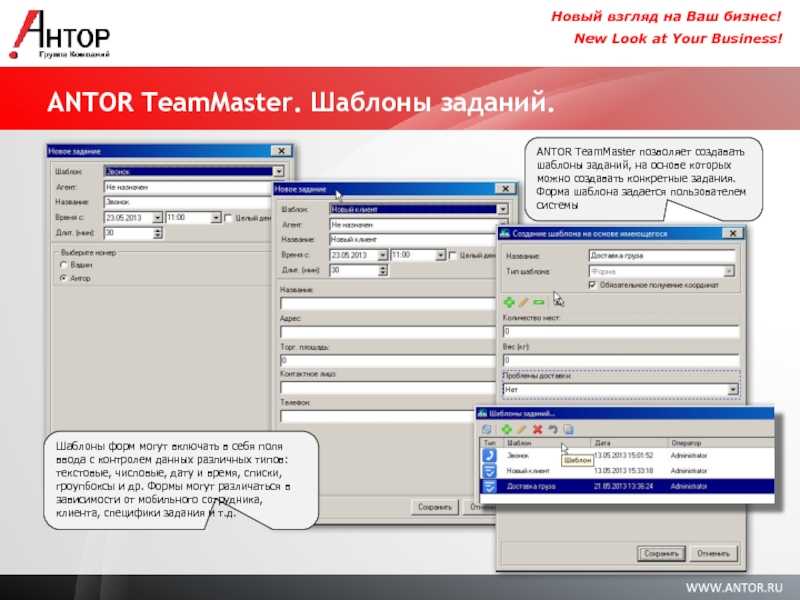Select the Новый клиент row in templates list
This screenshot has height=600, width=800.
pyautogui.click(x=627, y=470)
